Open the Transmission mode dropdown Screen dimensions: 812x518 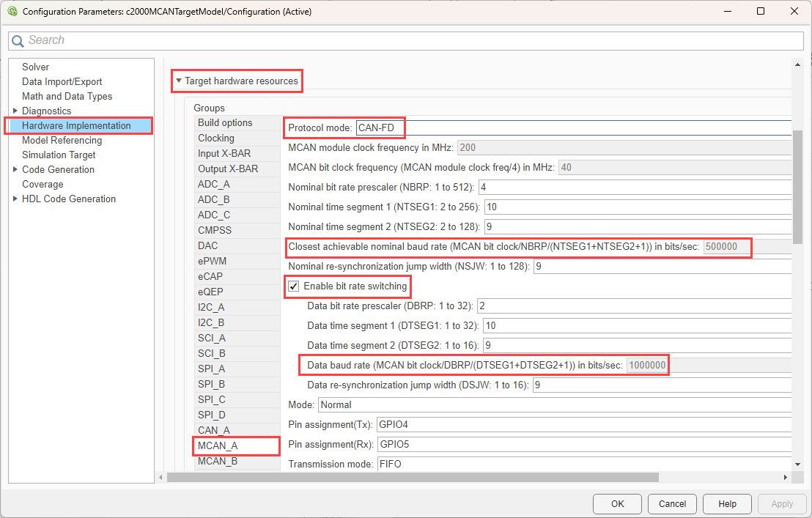pos(583,464)
